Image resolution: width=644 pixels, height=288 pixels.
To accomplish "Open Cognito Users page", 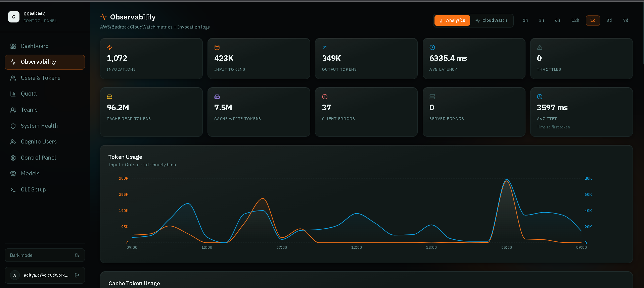I will pos(45,142).
